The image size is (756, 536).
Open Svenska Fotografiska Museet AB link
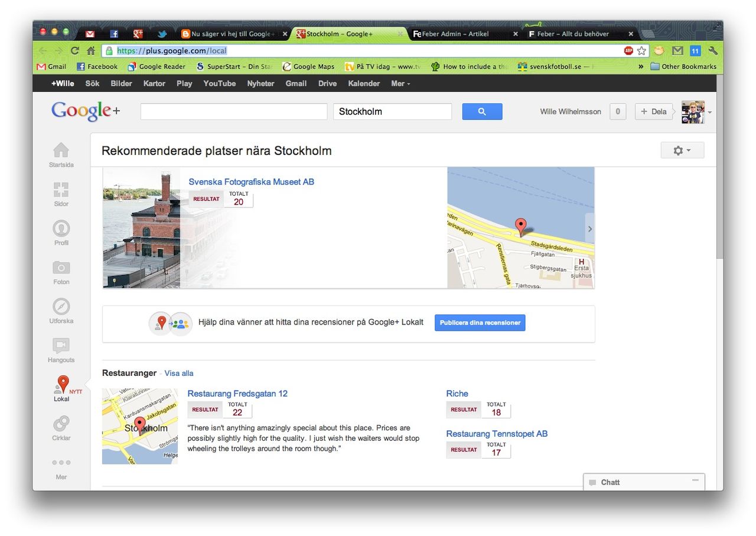click(x=252, y=182)
